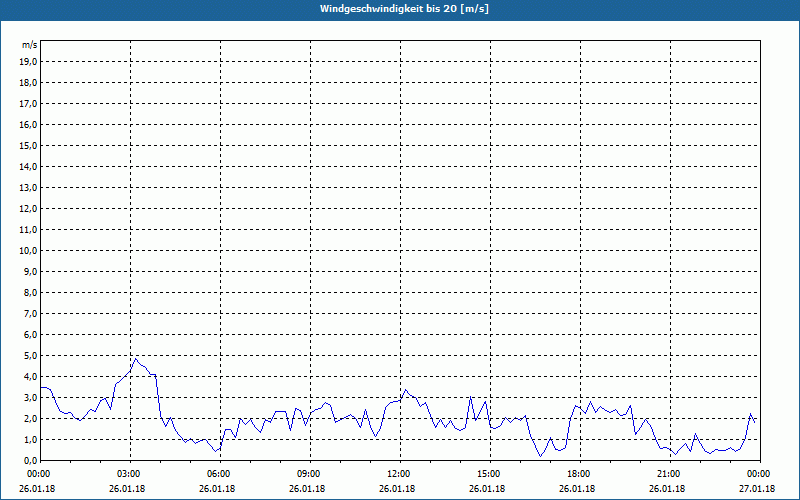Select the 7,0 y-axis label
The width and height of the screenshot is (800, 500).
click(x=31, y=313)
